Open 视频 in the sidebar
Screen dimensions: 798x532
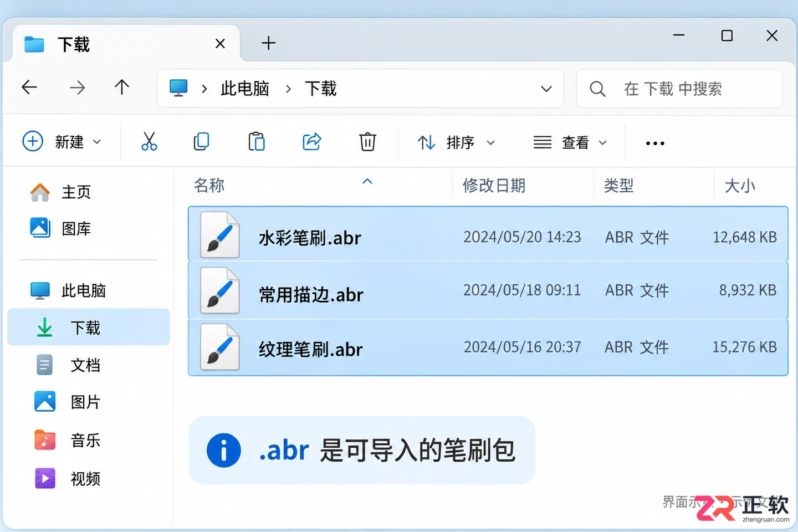point(68,478)
